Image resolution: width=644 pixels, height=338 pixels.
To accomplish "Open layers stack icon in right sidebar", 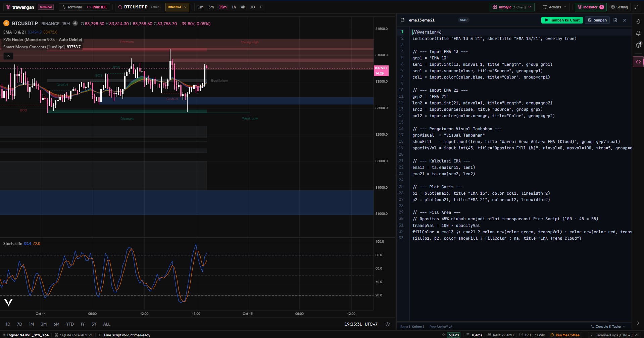I will pyautogui.click(x=638, y=45).
